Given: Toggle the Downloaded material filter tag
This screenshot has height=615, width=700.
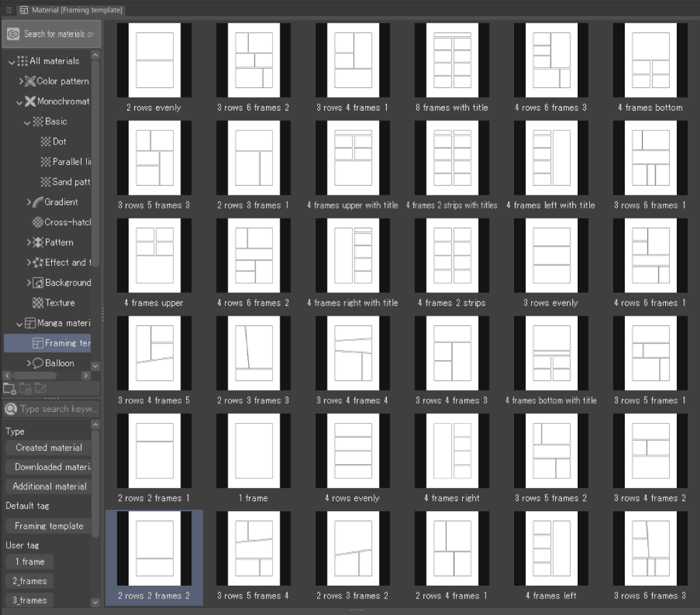Looking at the screenshot, I should point(49,467).
